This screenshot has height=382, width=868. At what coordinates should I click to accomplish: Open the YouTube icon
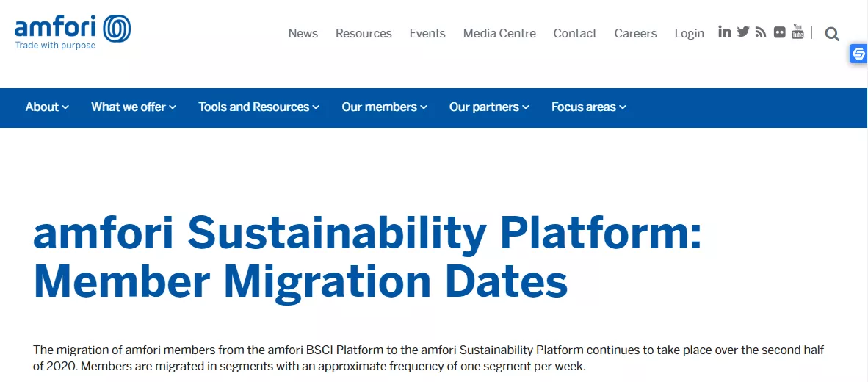tap(798, 32)
